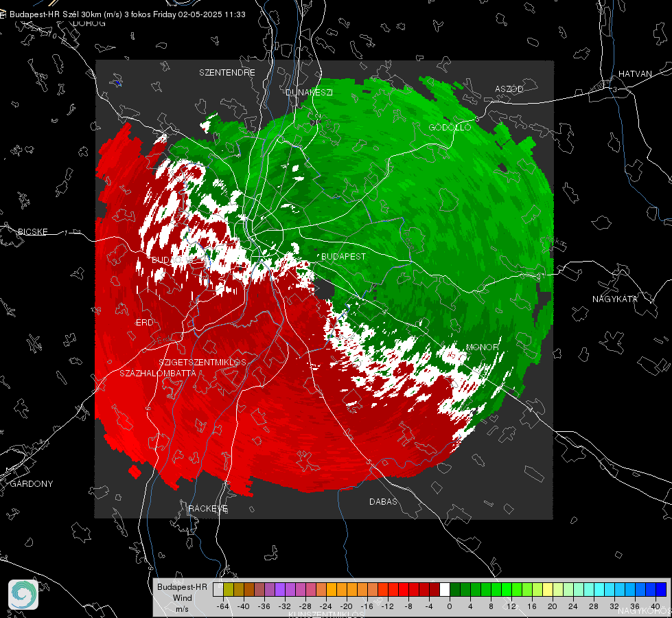The width and height of the screenshot is (672, 618).
Task: Click the RACKEVE city label
Action: point(208,508)
